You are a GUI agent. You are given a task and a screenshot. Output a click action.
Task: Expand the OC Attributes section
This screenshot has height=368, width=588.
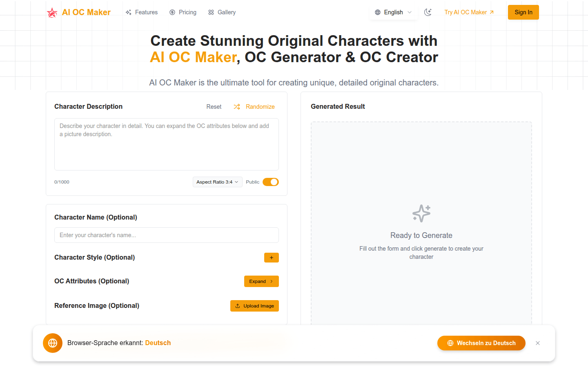pos(261,281)
